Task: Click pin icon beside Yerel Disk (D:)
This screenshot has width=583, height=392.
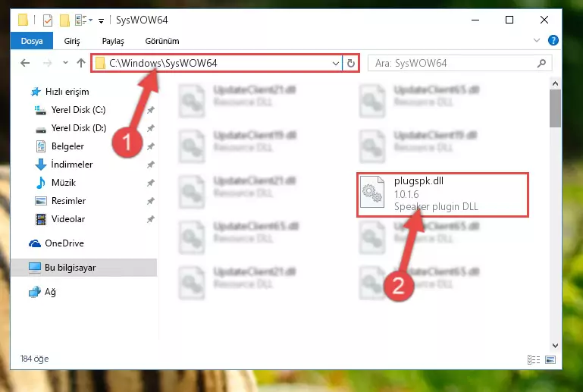Action: [x=151, y=128]
